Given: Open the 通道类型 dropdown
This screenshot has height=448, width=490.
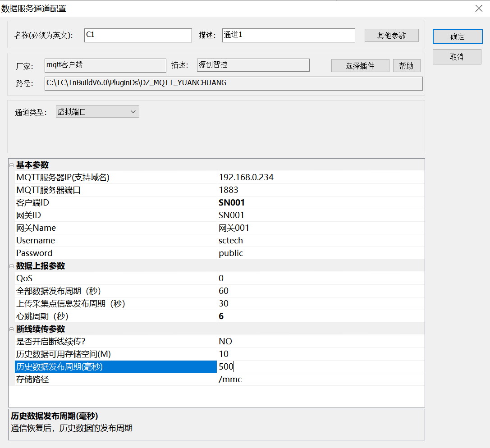Looking at the screenshot, I should click(x=97, y=112).
